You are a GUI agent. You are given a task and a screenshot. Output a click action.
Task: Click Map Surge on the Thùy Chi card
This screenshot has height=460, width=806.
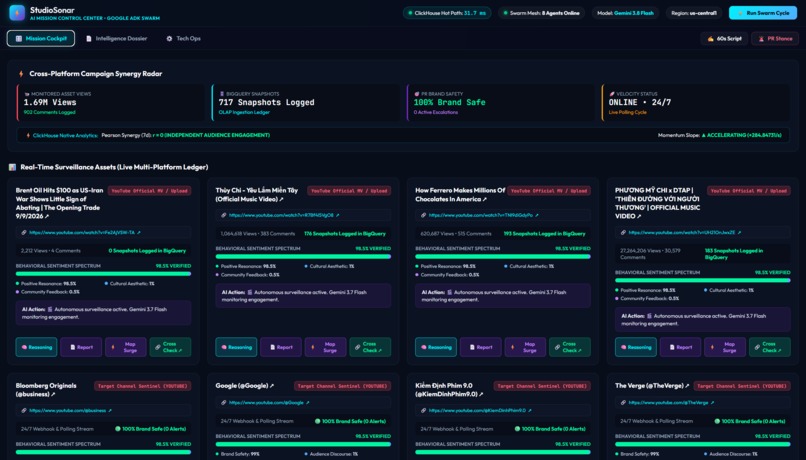coord(325,347)
